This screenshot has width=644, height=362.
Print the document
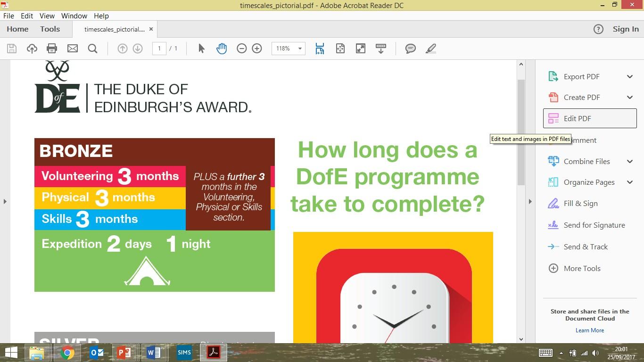point(52,49)
